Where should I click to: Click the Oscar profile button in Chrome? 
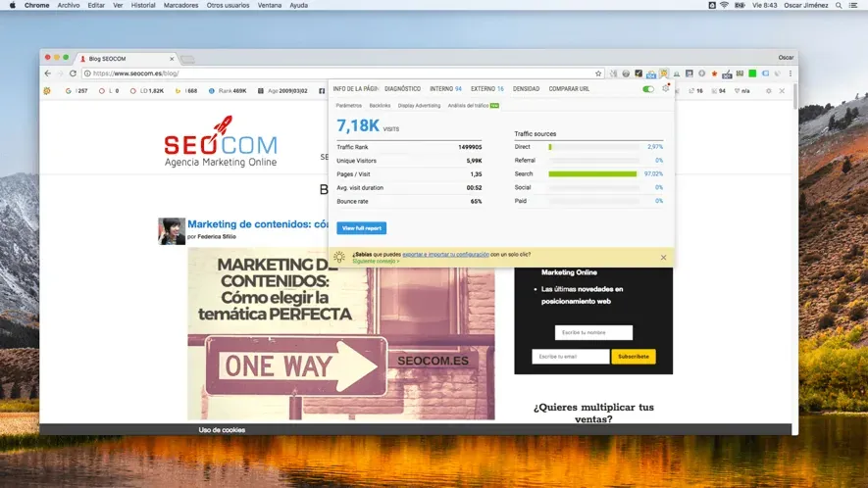coord(786,58)
